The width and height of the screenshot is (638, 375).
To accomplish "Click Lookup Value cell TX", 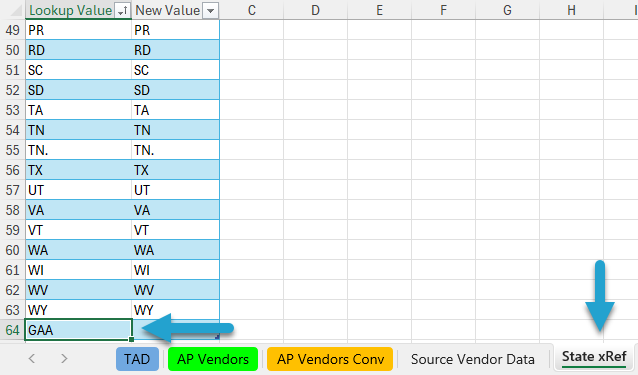I will click(x=79, y=170).
